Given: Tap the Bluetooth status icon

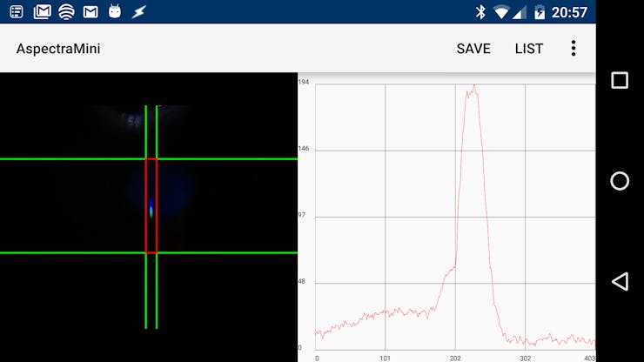Looking at the screenshot, I should 480,12.
